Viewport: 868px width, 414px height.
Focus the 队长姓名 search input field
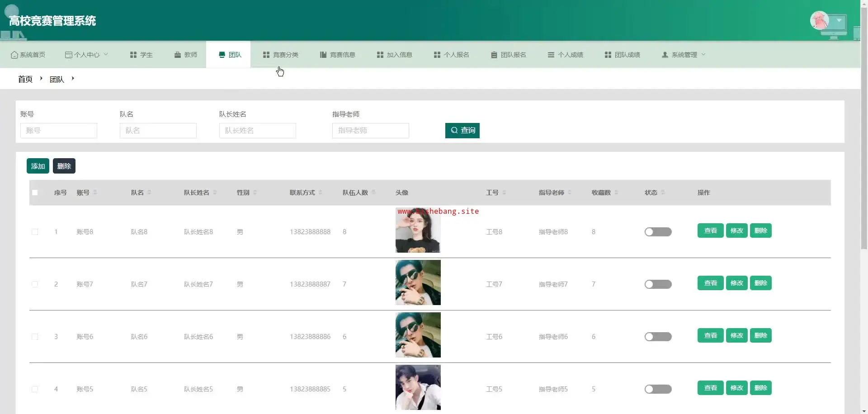(258, 131)
